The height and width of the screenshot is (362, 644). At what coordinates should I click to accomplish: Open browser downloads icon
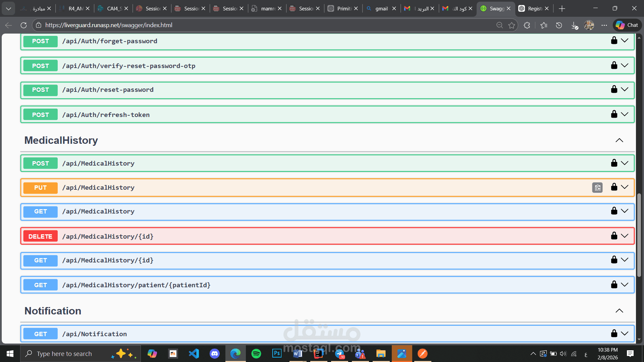(574, 25)
